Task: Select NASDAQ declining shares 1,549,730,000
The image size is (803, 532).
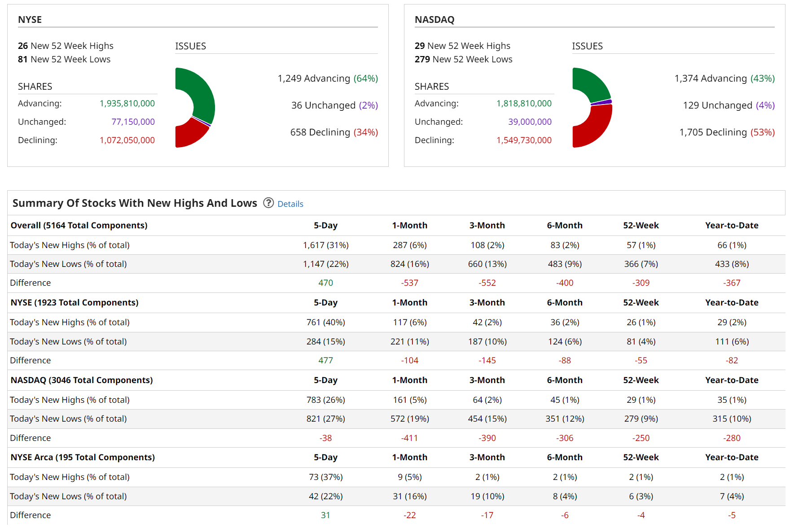Action: [524, 140]
